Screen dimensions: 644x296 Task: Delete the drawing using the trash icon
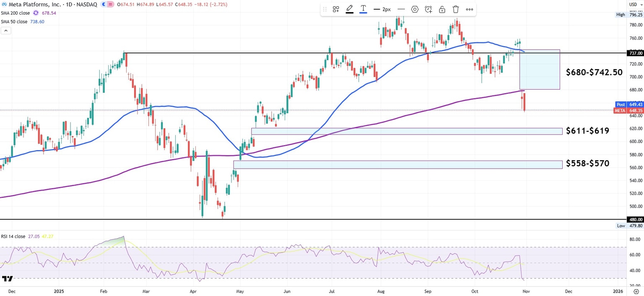(456, 9)
